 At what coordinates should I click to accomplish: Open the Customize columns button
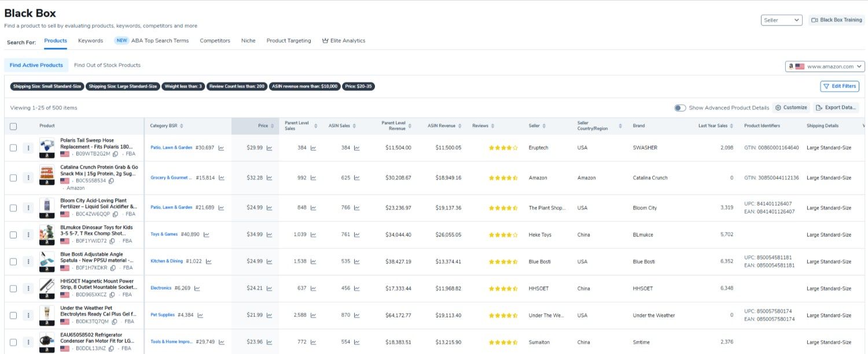click(791, 108)
